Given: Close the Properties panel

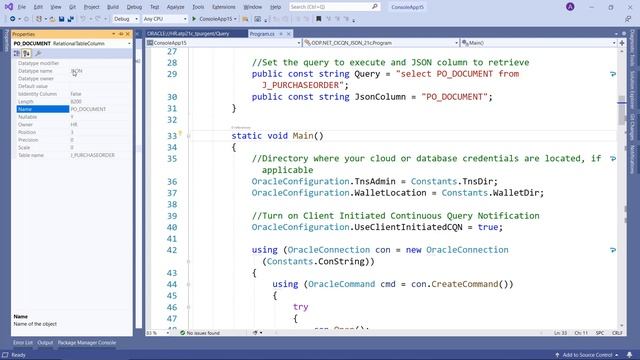Looking at the screenshot, I should point(128,34).
